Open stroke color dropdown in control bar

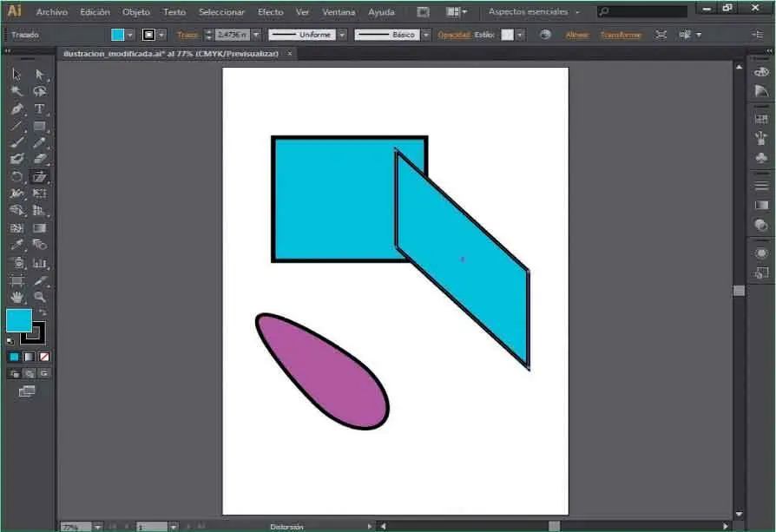(161, 35)
